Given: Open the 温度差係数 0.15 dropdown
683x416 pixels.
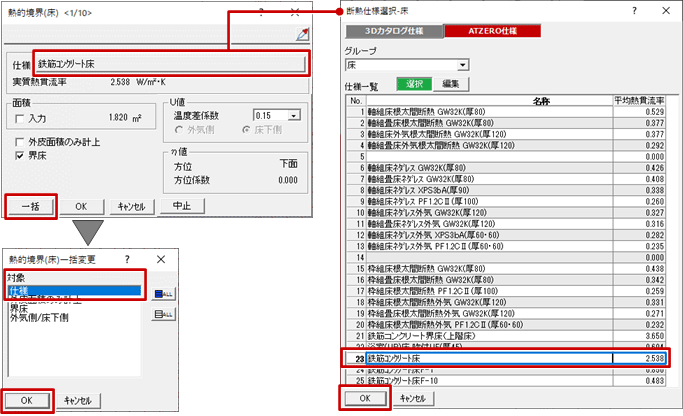Looking at the screenshot, I should pyautogui.click(x=276, y=116).
